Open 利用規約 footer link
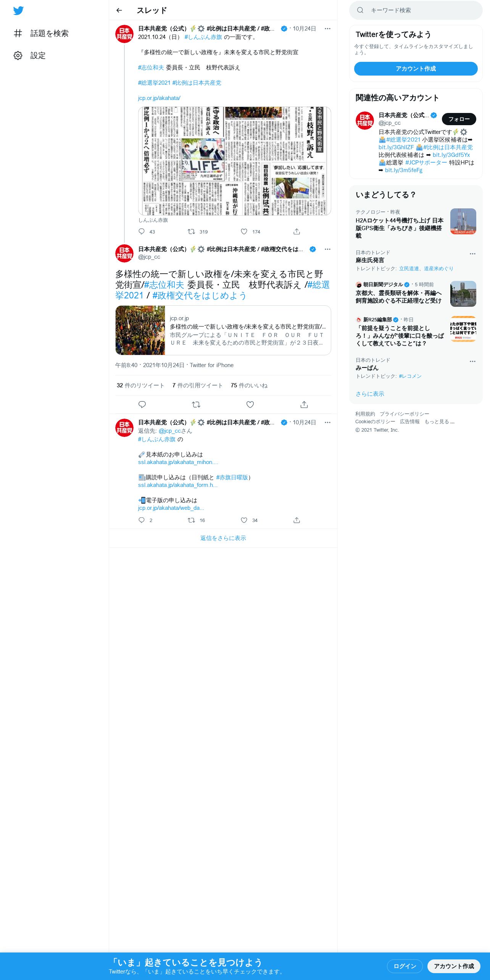 coord(365,414)
